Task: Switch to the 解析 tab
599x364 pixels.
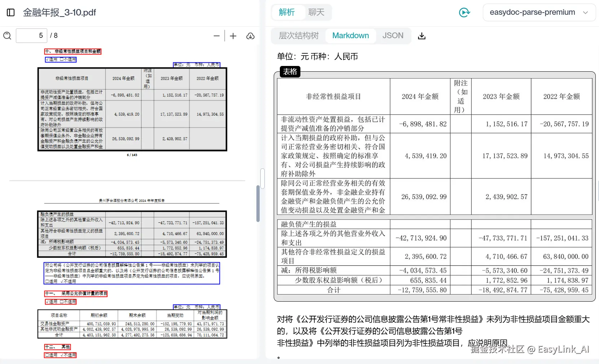Action: tap(287, 12)
